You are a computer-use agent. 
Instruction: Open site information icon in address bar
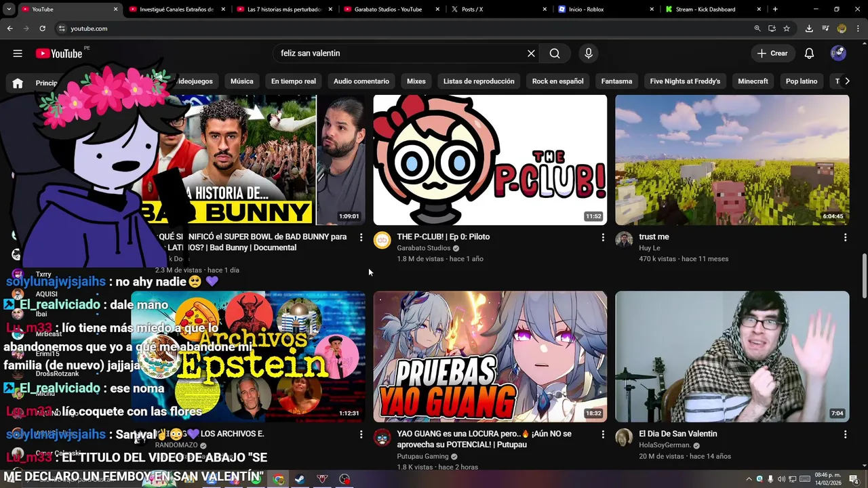(62, 28)
